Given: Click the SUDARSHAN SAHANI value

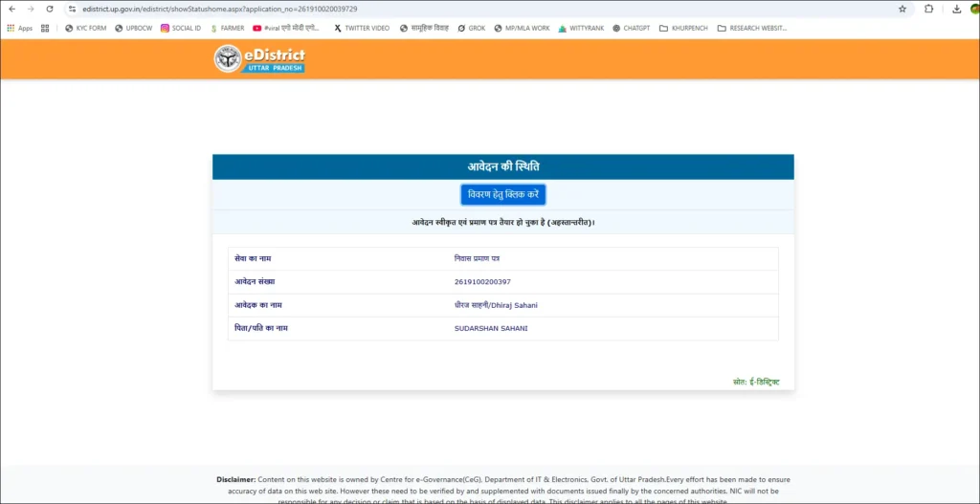Looking at the screenshot, I should pyautogui.click(x=491, y=328).
